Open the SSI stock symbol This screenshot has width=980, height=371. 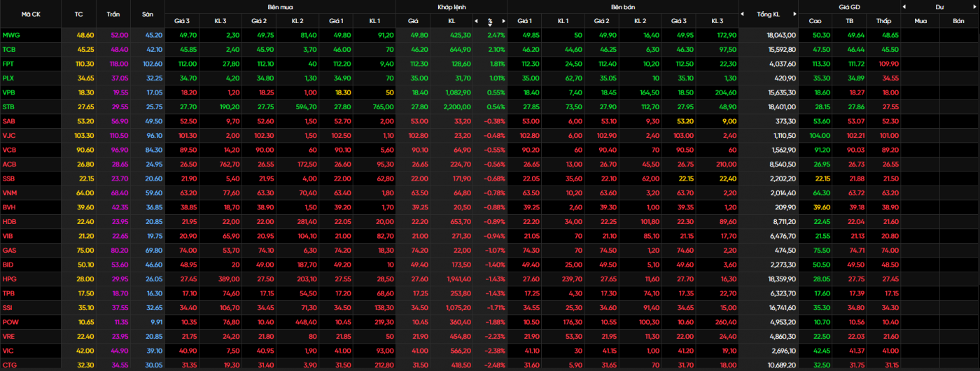pos(8,307)
